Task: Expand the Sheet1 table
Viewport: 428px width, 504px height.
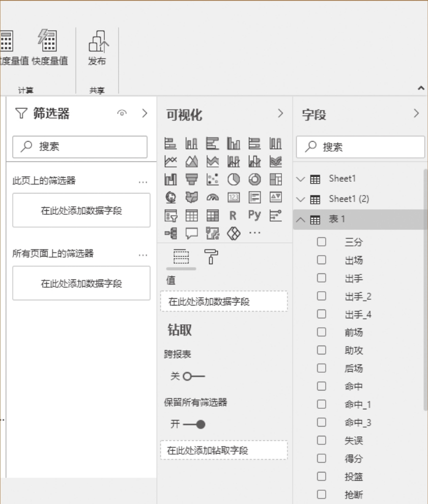Action: [x=301, y=179]
